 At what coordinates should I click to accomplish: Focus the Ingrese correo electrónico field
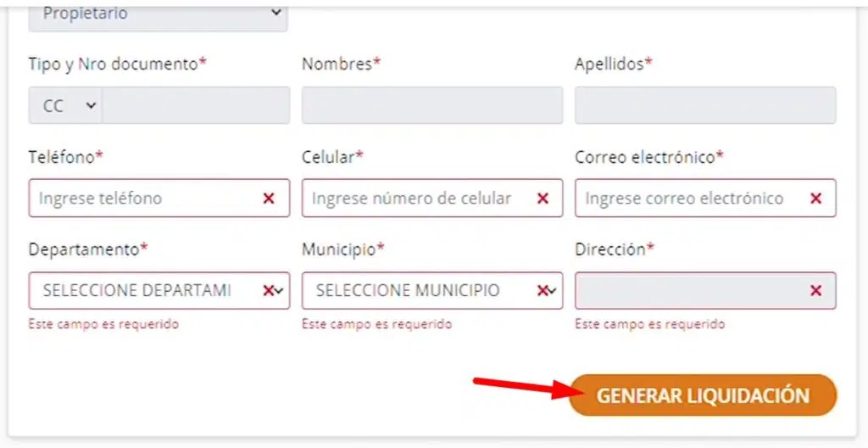click(x=705, y=198)
